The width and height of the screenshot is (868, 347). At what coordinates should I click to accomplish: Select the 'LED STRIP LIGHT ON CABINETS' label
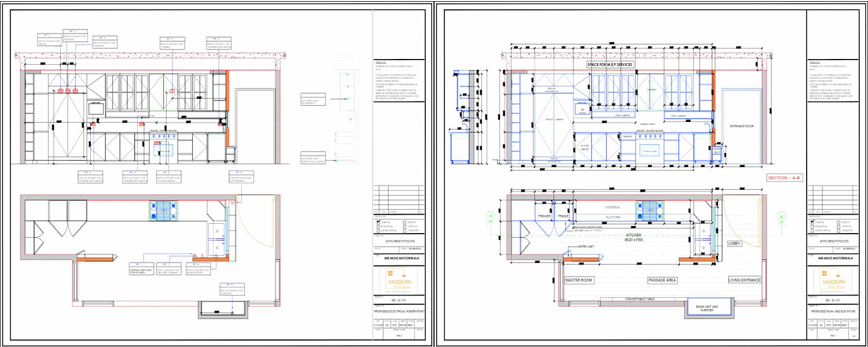(313, 99)
